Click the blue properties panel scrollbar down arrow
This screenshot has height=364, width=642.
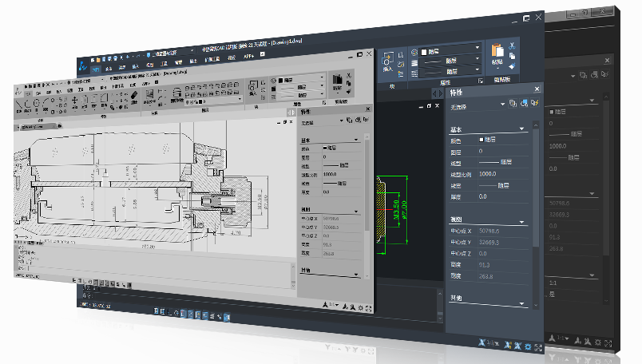(536, 306)
